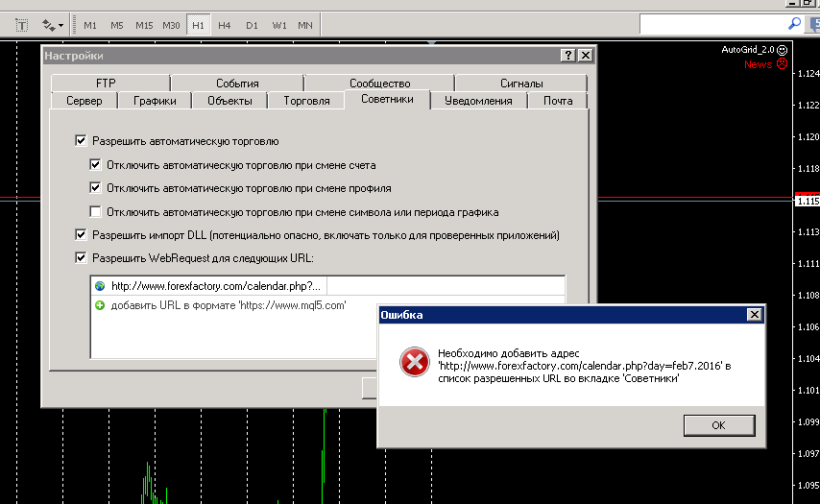Open the Почта tab
The height and width of the screenshot is (504, 820).
(558, 101)
